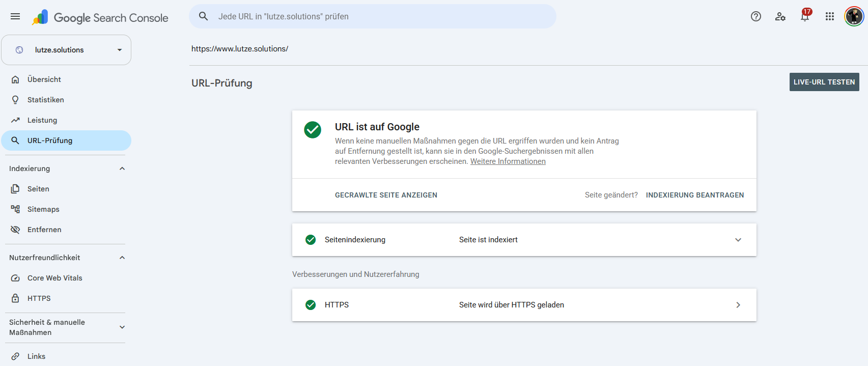Click the HTTPS lock icon in sidebar

(15, 298)
